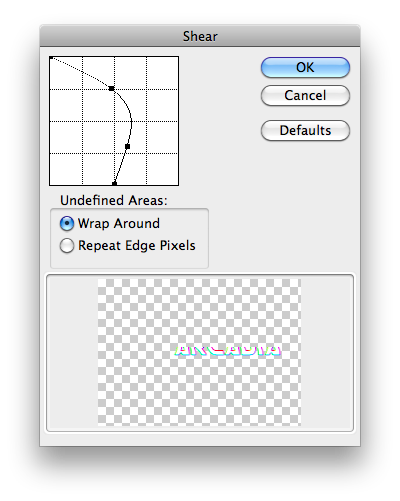Click the center intersection of the shear grid
This screenshot has width=400, height=501.
point(114,121)
